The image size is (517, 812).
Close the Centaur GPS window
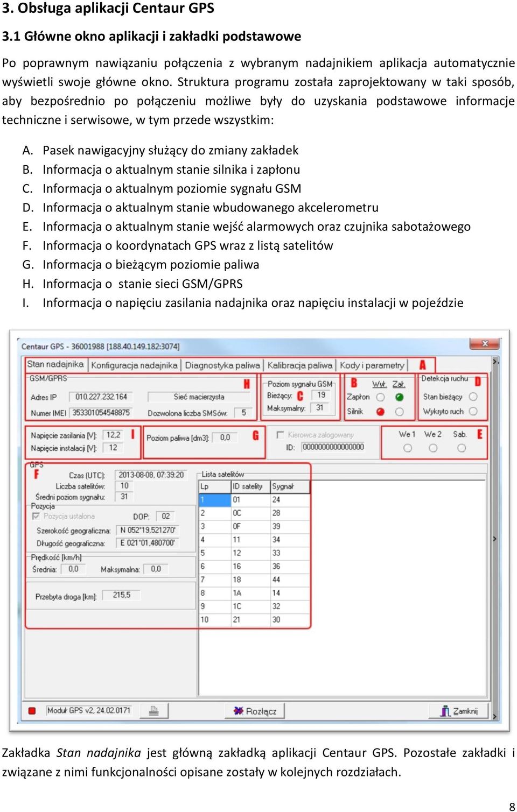[485, 343]
